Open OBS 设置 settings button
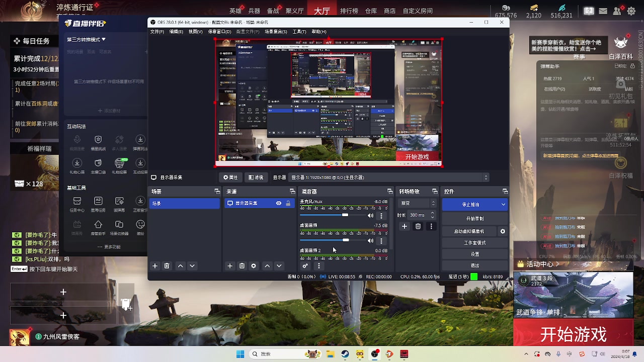 475,254
